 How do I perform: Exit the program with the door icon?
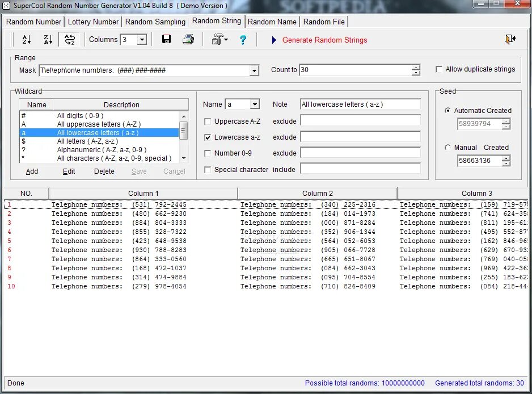pyautogui.click(x=510, y=39)
